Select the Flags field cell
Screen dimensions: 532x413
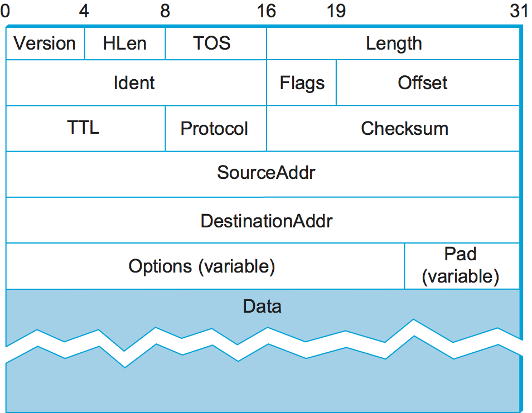[x=302, y=83]
